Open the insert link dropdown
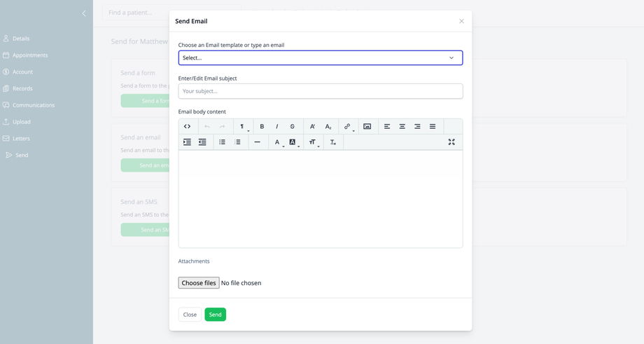The image size is (644, 344). (348, 127)
